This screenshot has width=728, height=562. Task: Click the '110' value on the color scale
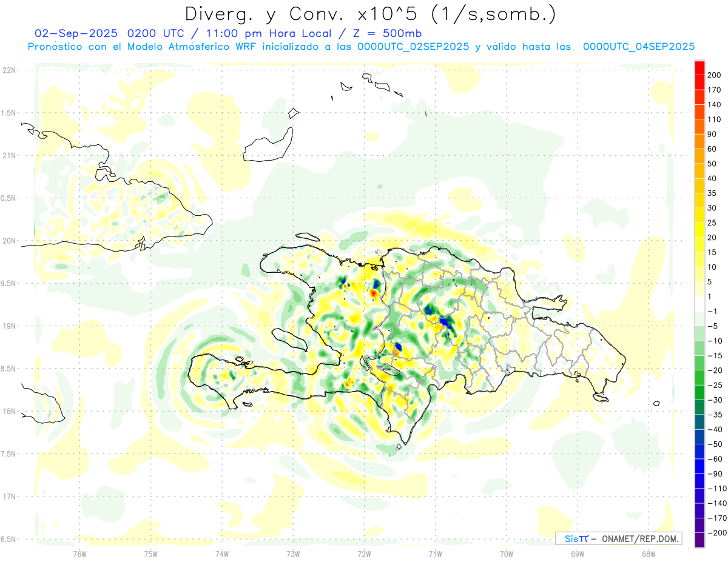[713, 119]
